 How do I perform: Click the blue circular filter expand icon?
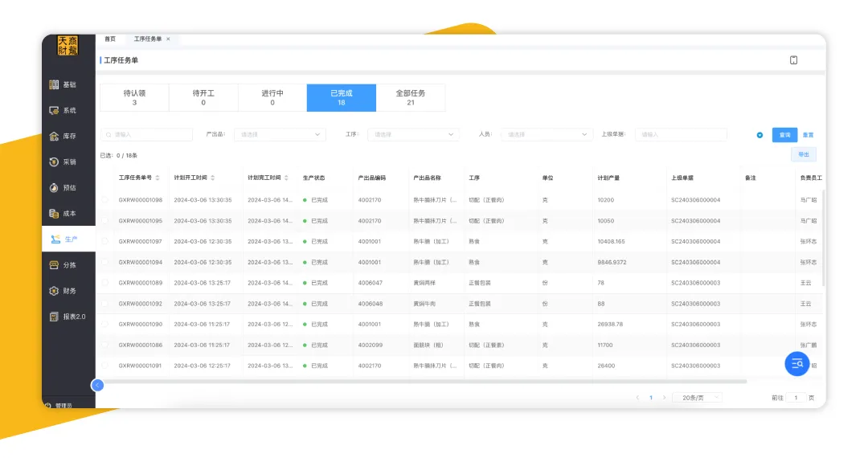click(759, 135)
